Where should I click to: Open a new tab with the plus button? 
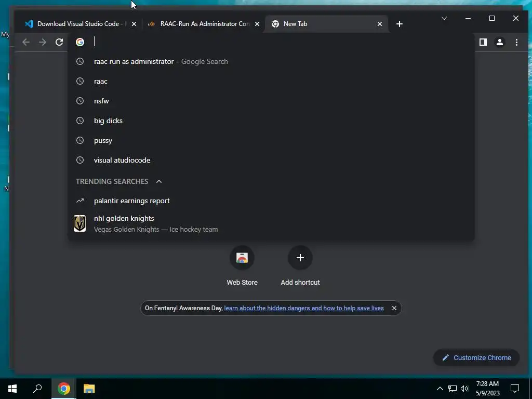tap(400, 24)
